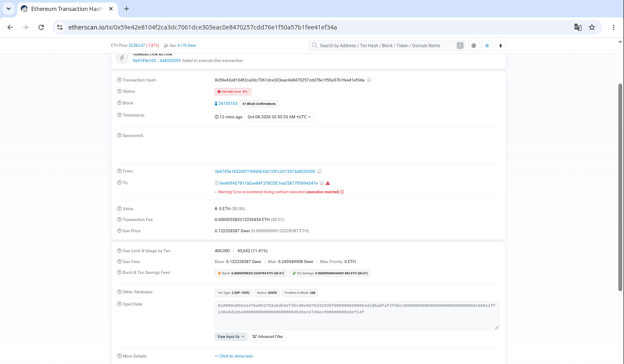Screen dimensions: 624x364
Task: Click the 0.176 Gwei gas link
Action: click(186, 45)
